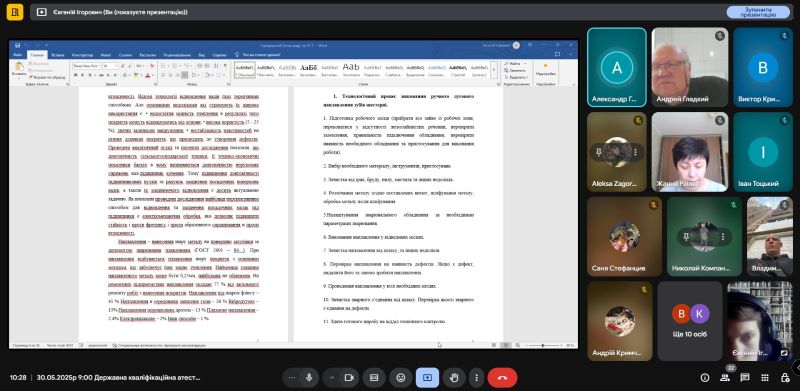This screenshot has height=391, width=800.
Task: Click the red leave call button
Action: point(502,378)
